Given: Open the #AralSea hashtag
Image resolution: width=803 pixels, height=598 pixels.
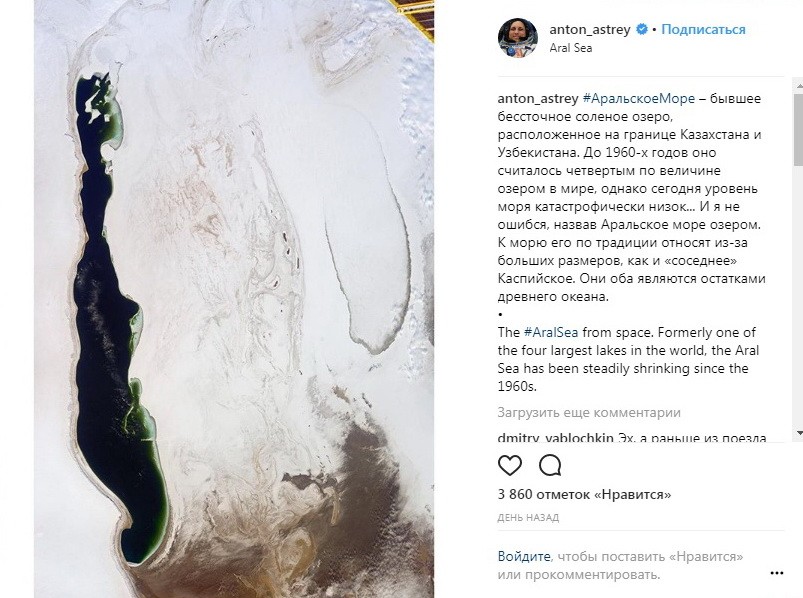Looking at the screenshot, I should click(x=551, y=332).
